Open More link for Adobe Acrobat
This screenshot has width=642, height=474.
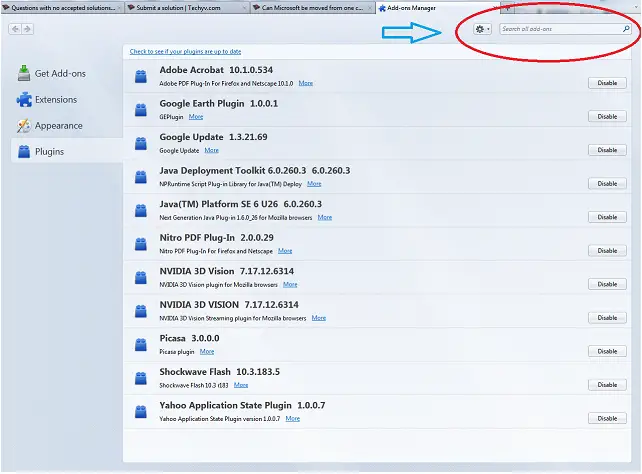coord(306,83)
